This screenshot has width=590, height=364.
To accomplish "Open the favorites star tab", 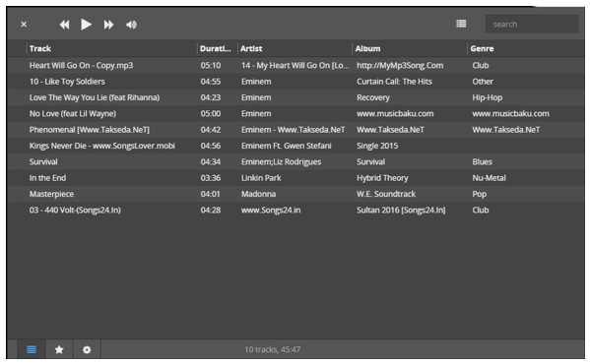I will 59,349.
